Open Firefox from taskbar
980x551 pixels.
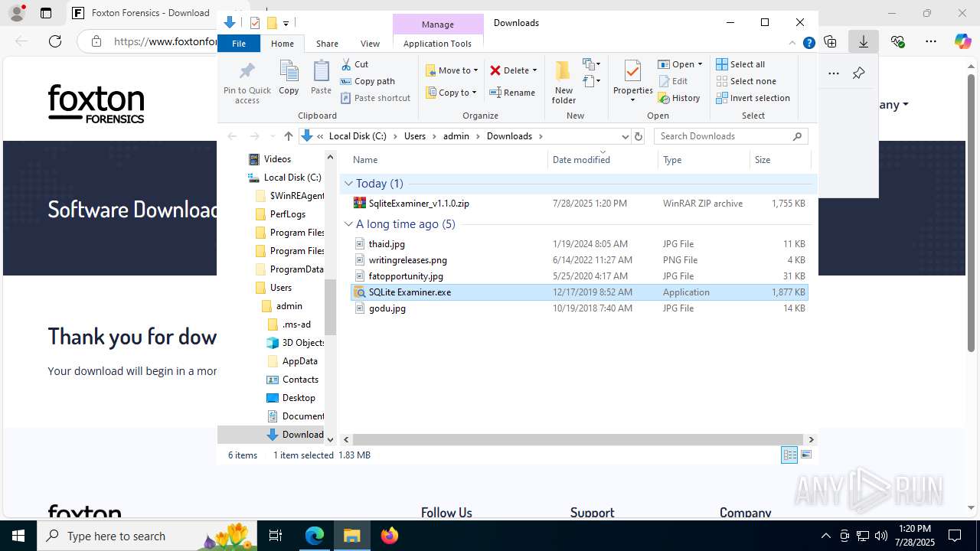tap(389, 536)
